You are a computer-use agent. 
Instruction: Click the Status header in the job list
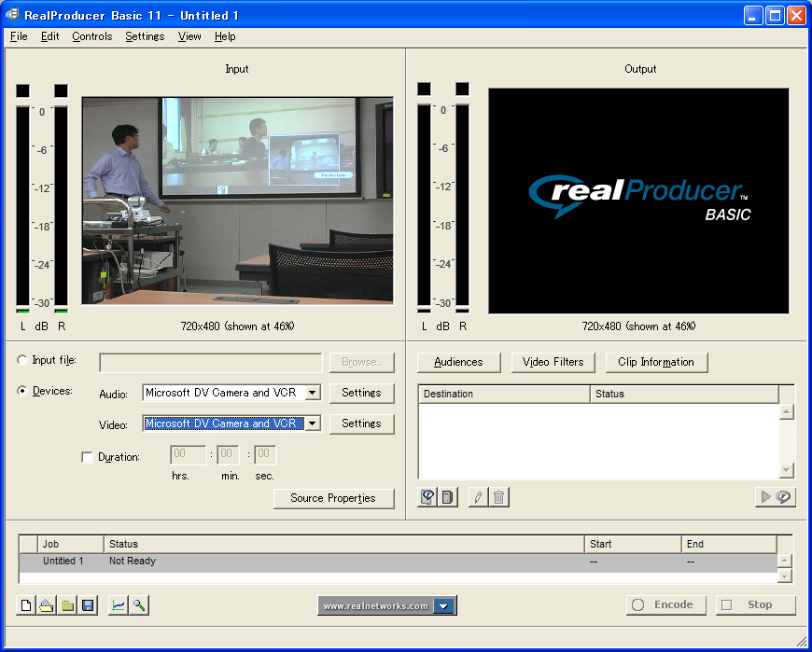[x=343, y=545]
